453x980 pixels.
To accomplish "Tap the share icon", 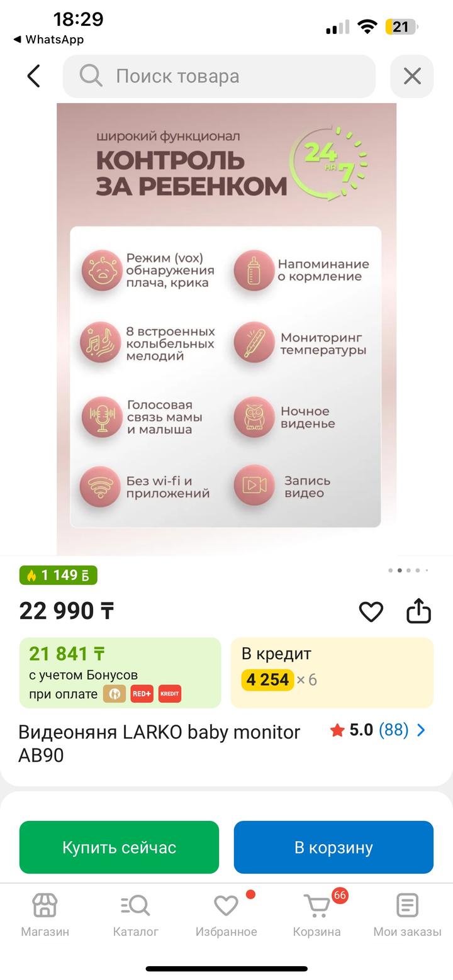I will [418, 611].
